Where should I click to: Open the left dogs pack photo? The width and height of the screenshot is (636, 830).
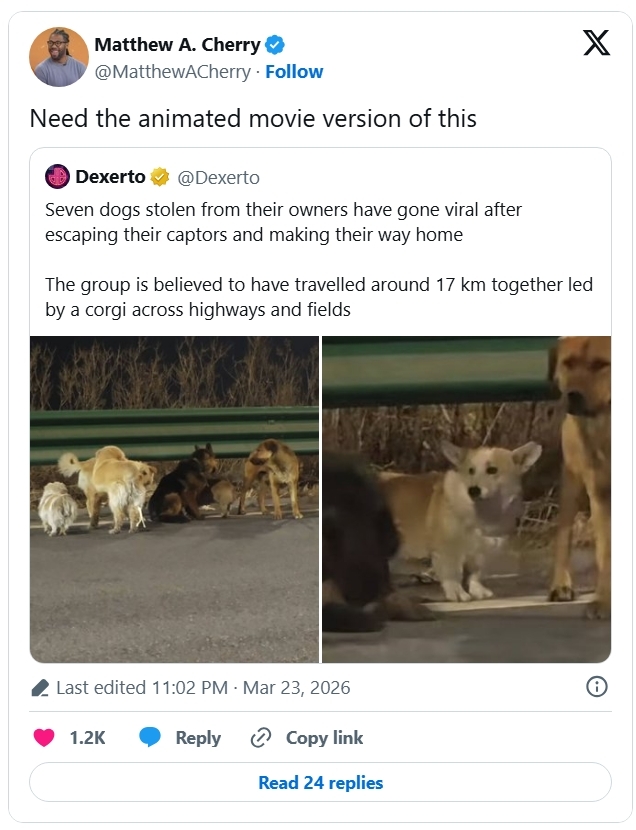[x=174, y=499]
